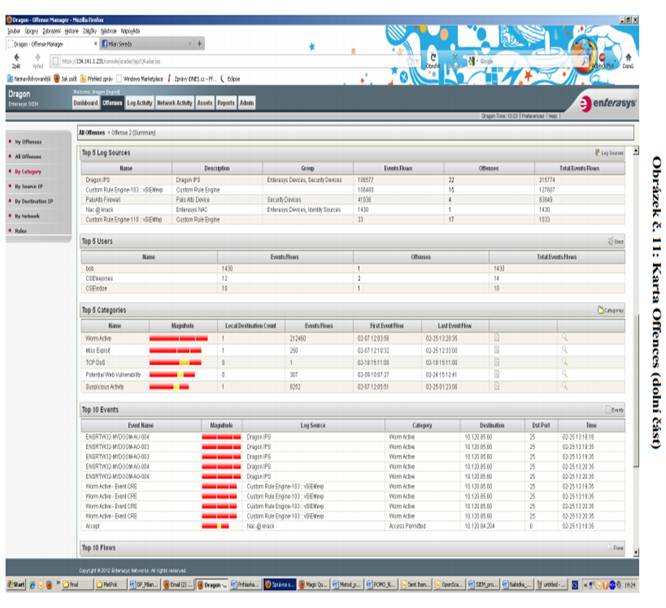Click the Dragon IPS name in Top 5 Log Sources
The image size is (666, 608).
pyautogui.click(x=97, y=180)
